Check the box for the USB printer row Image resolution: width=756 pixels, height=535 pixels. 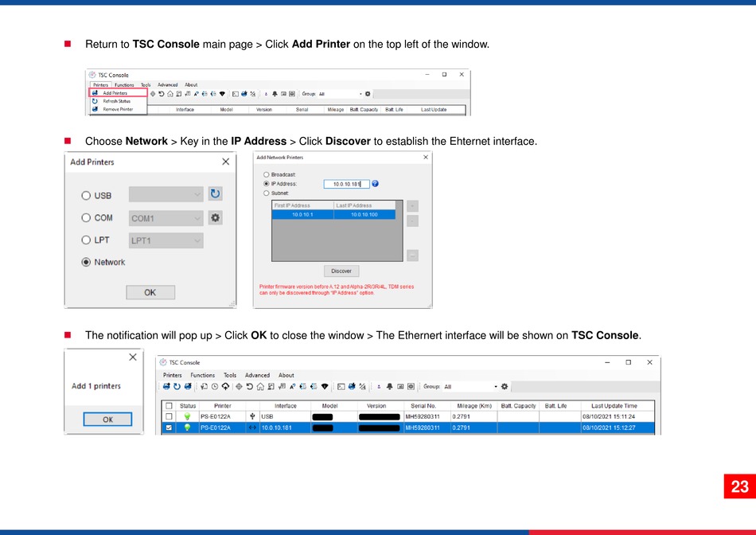[x=169, y=416]
